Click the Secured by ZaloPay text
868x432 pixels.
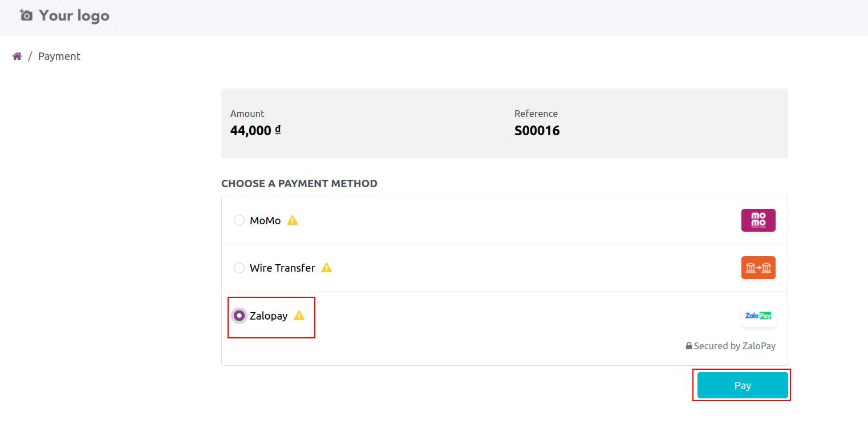[735, 346]
